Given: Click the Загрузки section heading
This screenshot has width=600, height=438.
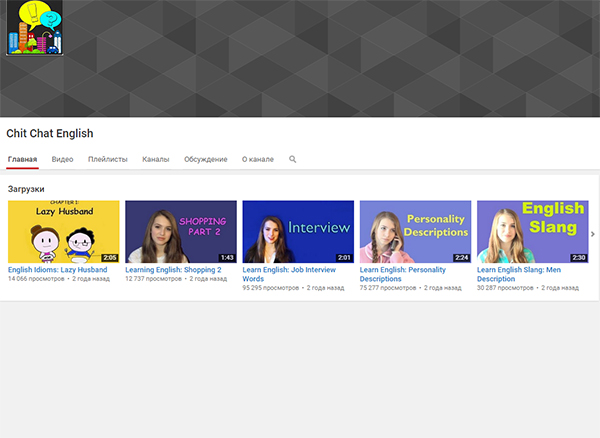Looking at the screenshot, I should (26, 189).
